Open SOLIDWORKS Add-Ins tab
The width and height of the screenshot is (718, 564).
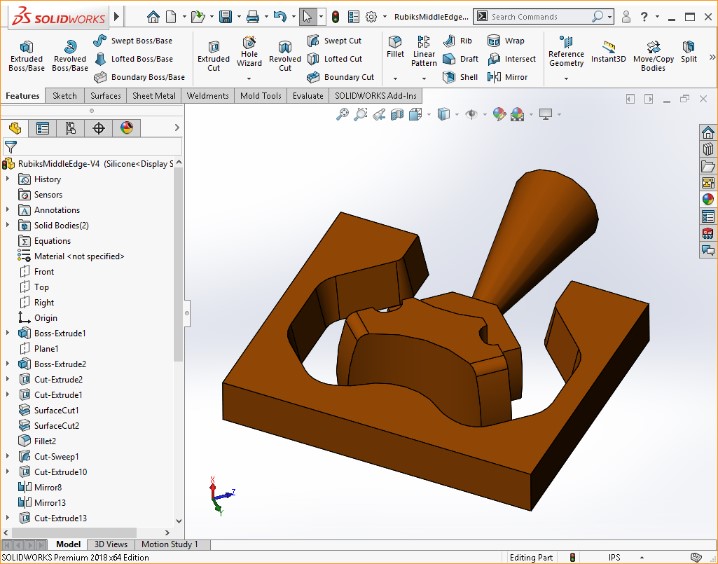pyautogui.click(x=375, y=96)
